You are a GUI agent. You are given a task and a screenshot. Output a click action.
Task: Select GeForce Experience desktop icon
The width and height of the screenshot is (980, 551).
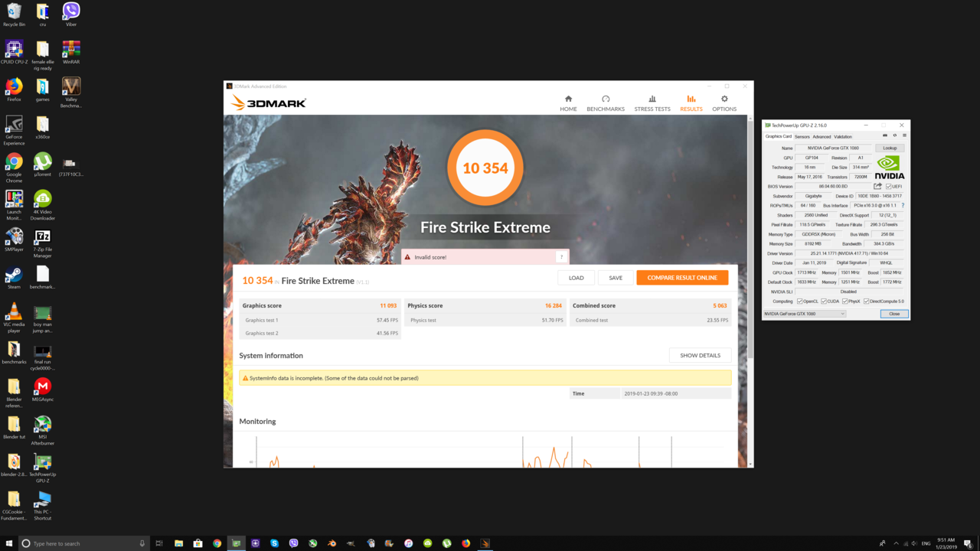point(14,131)
